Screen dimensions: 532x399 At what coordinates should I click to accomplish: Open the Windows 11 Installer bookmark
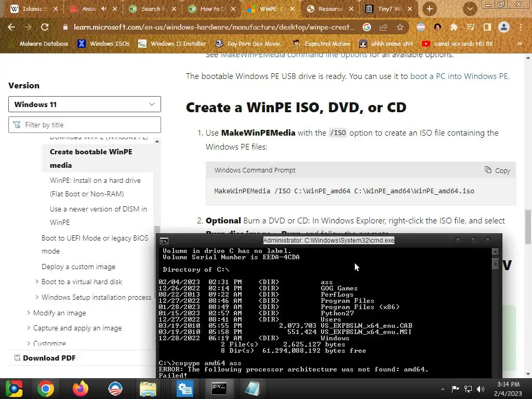172,44
